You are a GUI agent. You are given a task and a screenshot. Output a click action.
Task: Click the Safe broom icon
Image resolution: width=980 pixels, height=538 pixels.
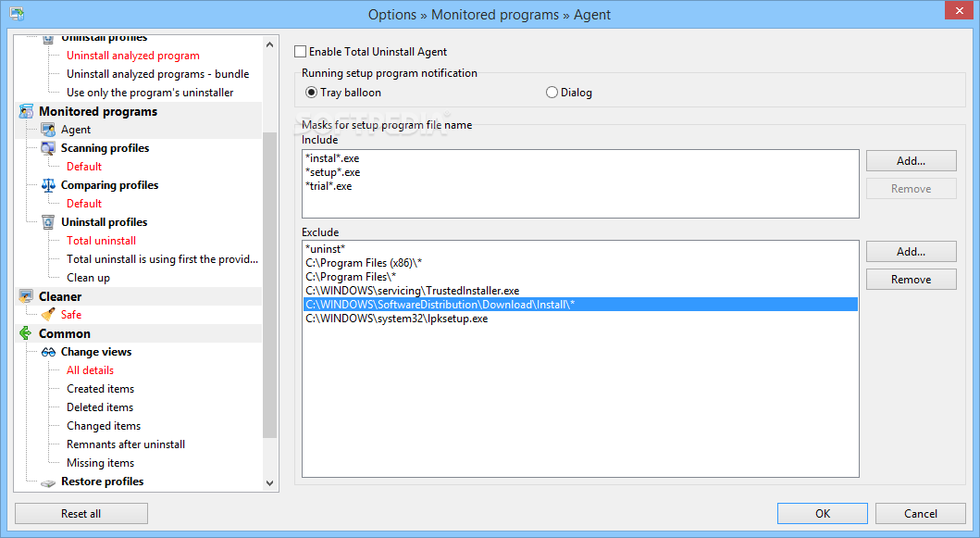(x=48, y=315)
